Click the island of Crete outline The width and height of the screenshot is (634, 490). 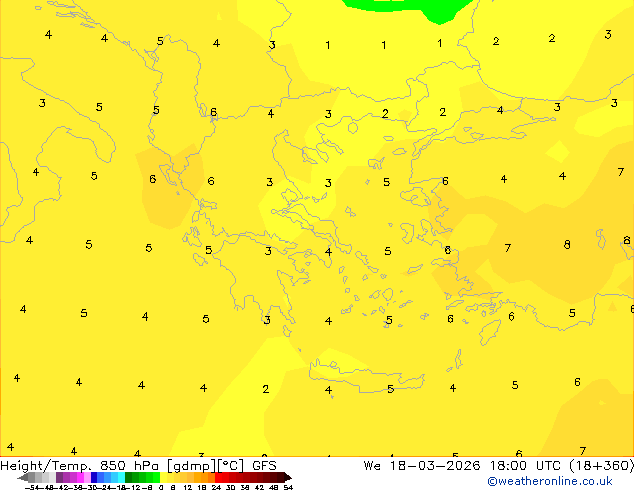(x=366, y=376)
